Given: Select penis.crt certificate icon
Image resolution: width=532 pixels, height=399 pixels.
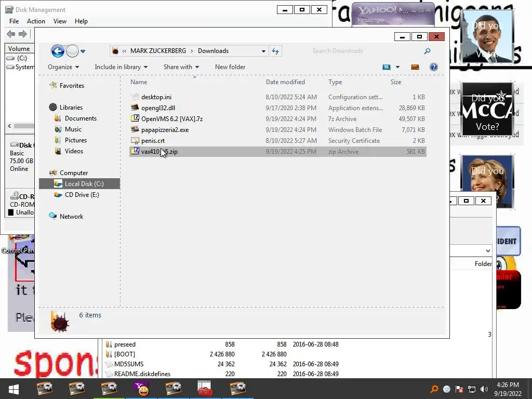Looking at the screenshot, I should point(135,141).
